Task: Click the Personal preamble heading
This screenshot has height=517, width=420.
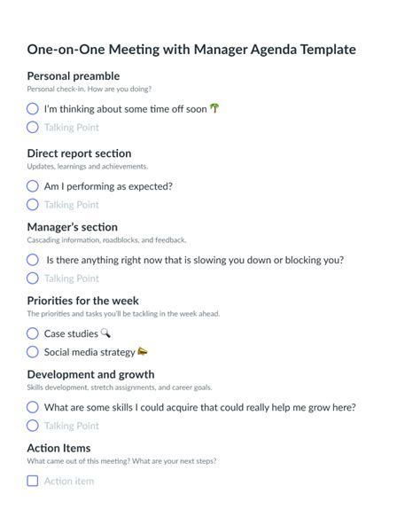Action: [x=74, y=76]
